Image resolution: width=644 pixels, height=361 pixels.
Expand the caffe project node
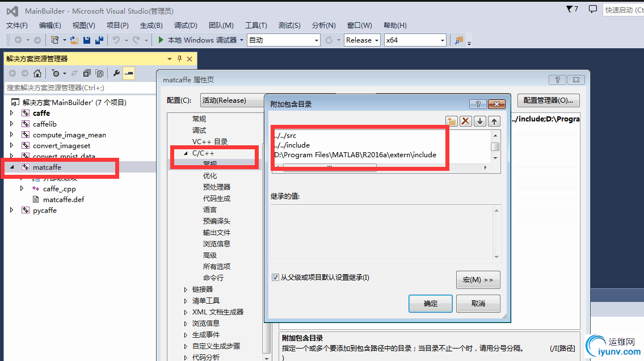point(11,113)
